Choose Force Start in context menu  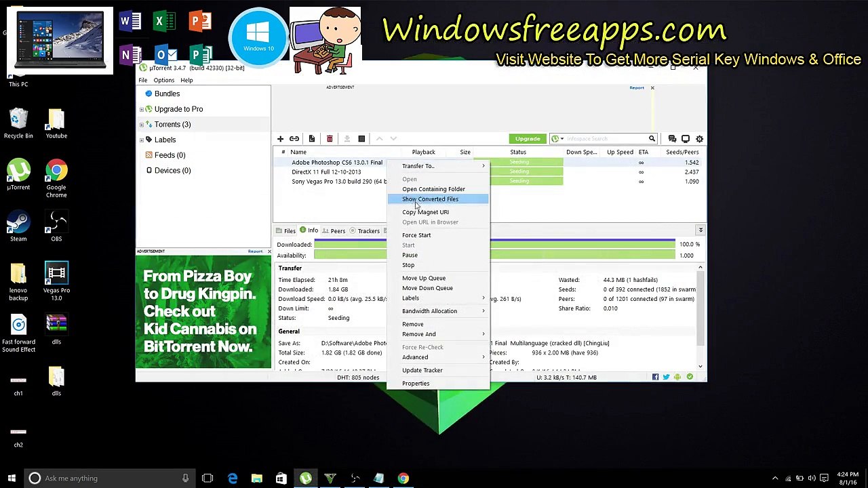pos(438,235)
